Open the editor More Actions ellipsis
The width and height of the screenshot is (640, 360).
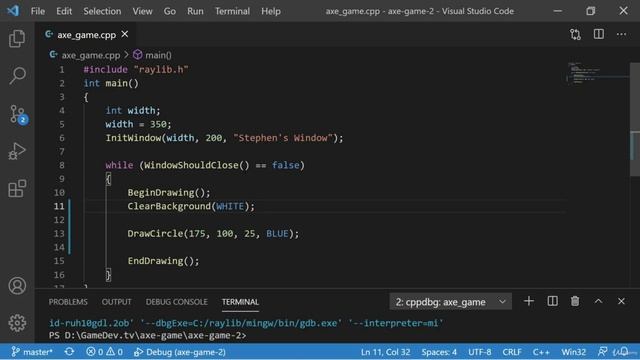click(x=621, y=35)
